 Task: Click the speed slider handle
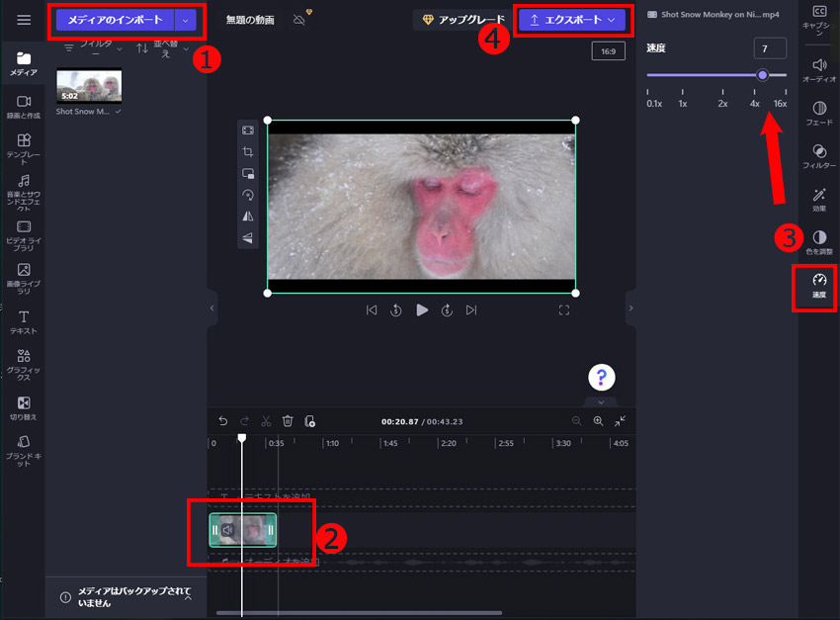(762, 75)
